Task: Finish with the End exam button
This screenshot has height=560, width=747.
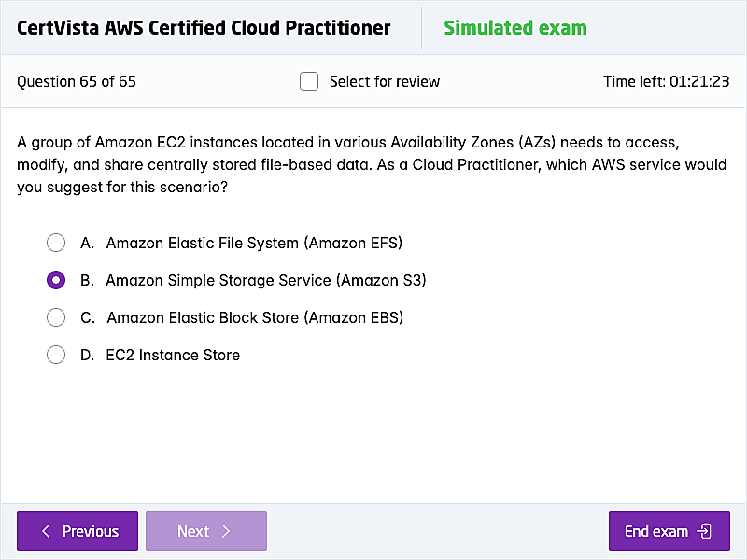Action: 669,531
